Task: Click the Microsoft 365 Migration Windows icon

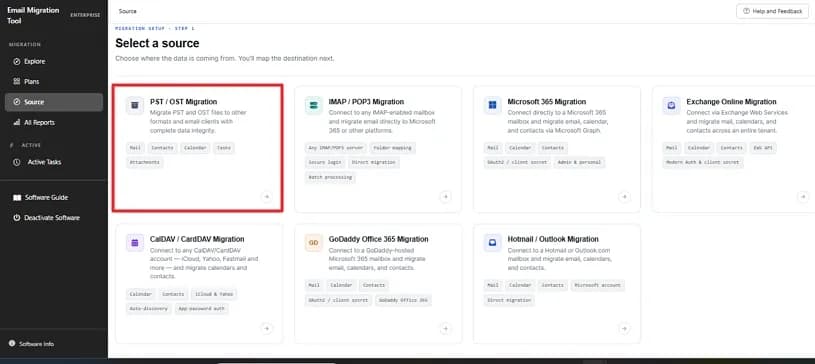Action: [x=493, y=105]
